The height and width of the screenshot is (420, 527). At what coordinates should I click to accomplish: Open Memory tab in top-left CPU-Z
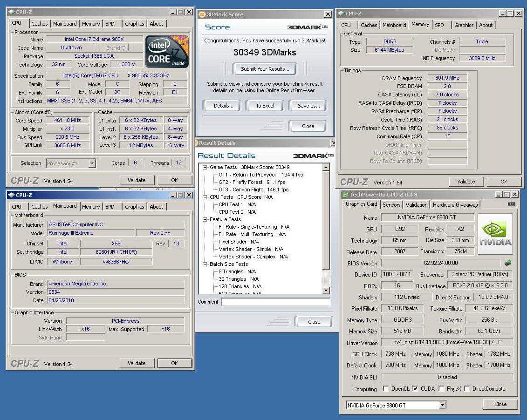click(91, 24)
